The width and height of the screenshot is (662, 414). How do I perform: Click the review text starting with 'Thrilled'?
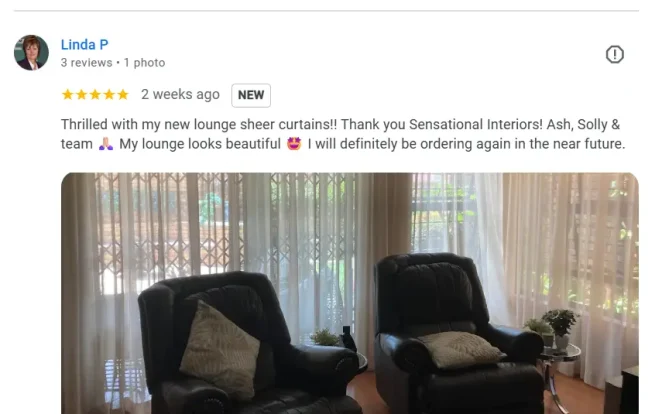point(343,134)
